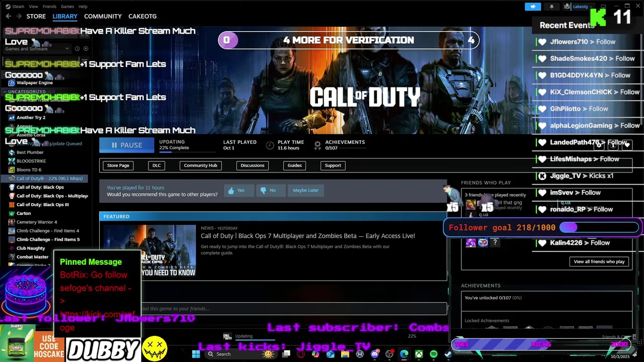Open Steam announcements megaphone button
The image size is (644, 362).
click(533, 7)
